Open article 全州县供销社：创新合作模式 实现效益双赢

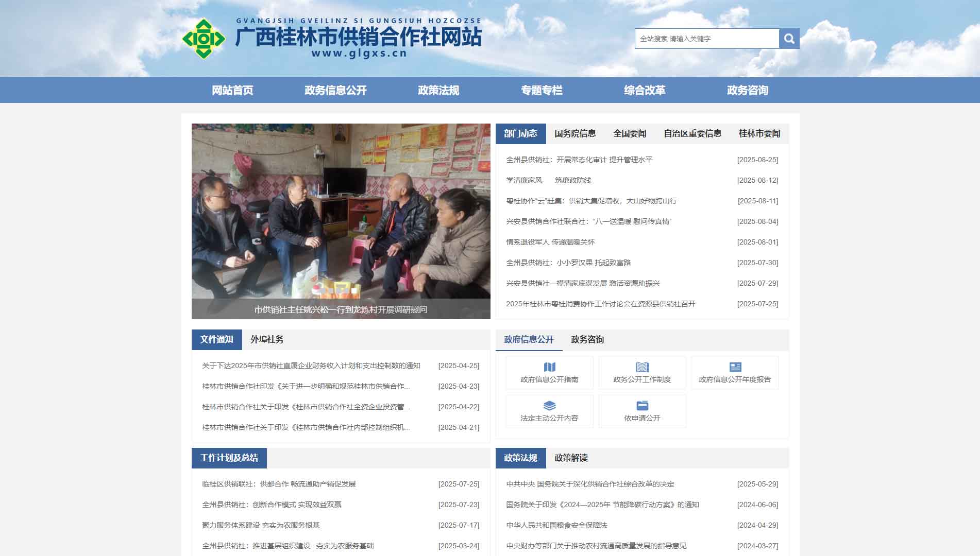(x=272, y=505)
